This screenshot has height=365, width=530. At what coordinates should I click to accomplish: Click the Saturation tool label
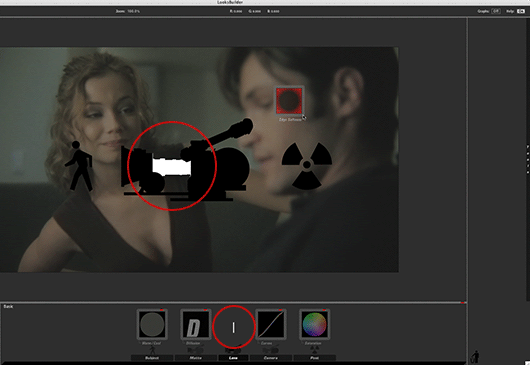[x=313, y=343]
